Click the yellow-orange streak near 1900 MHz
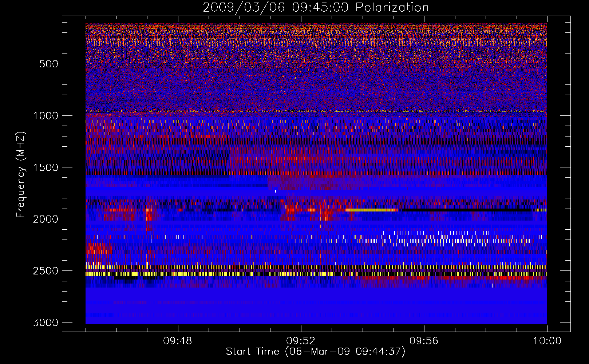Screen dimensions: 589x364 coord(371,210)
